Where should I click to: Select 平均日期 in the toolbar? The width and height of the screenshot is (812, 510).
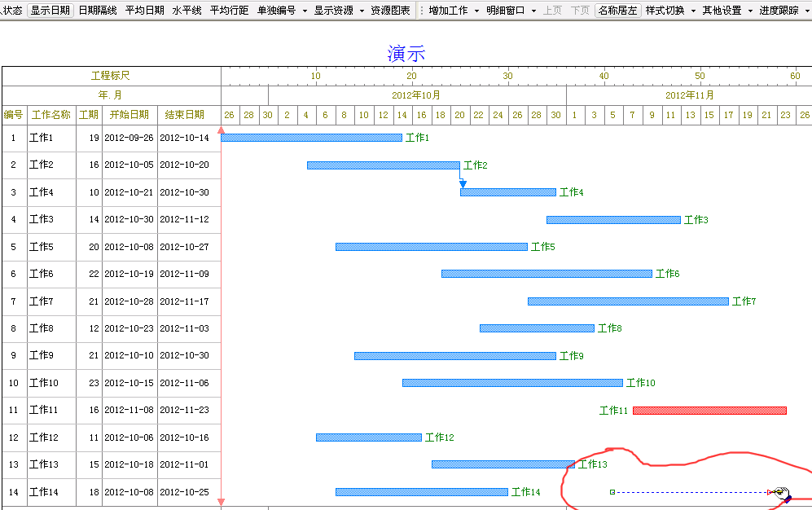[145, 11]
